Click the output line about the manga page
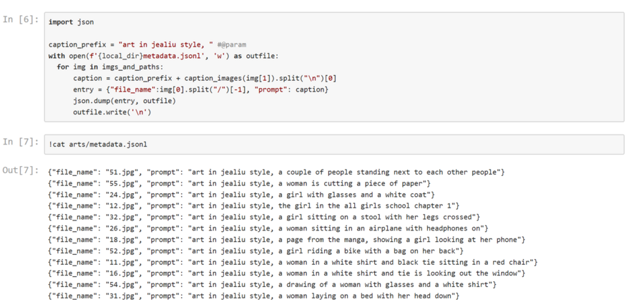This screenshot has height=302, width=644. [286, 239]
